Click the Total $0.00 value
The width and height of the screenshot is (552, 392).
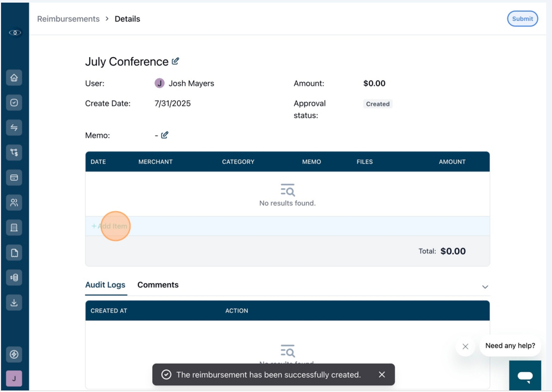pyautogui.click(x=453, y=251)
